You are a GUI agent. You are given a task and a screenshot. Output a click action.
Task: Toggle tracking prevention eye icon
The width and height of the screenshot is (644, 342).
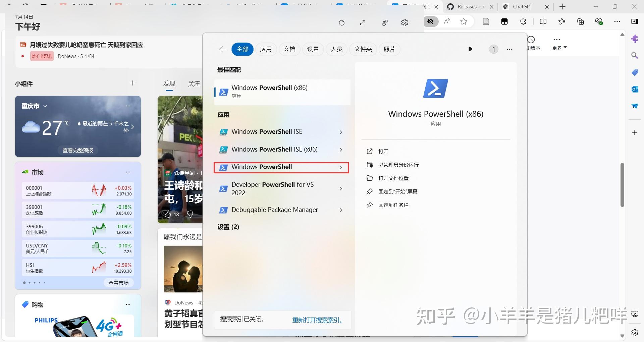click(x=431, y=21)
